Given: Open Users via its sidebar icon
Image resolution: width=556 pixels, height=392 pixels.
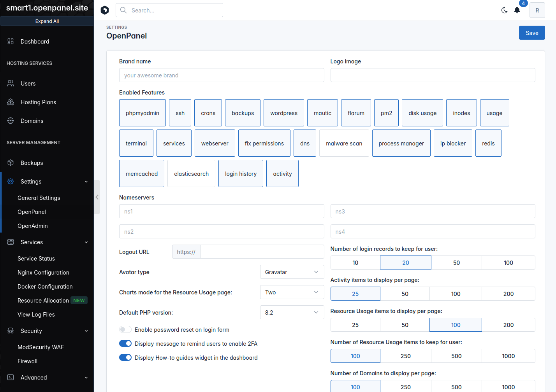Looking at the screenshot, I should click(x=11, y=84).
